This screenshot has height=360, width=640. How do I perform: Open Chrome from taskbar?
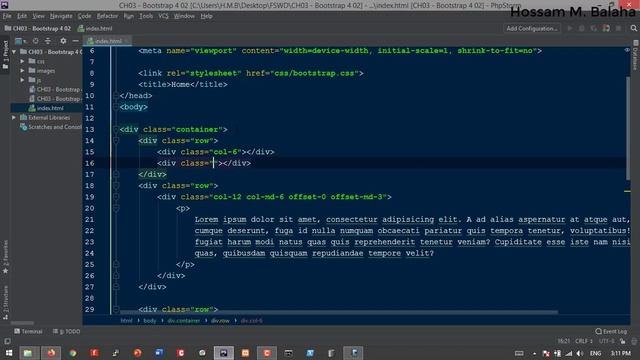pyautogui.click(x=73, y=353)
